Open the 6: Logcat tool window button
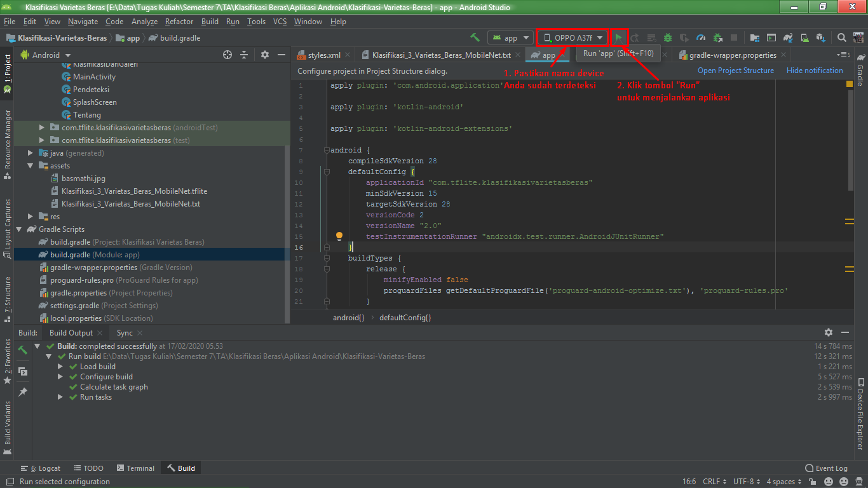The width and height of the screenshot is (868, 488). point(41,468)
